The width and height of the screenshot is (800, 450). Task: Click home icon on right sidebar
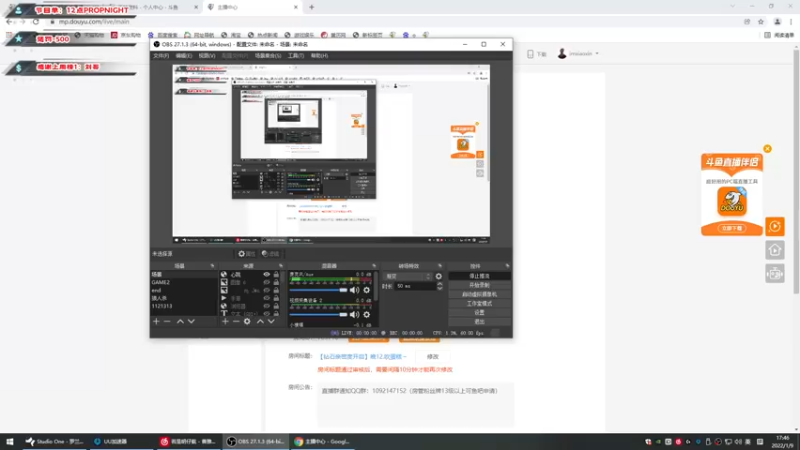click(774, 250)
